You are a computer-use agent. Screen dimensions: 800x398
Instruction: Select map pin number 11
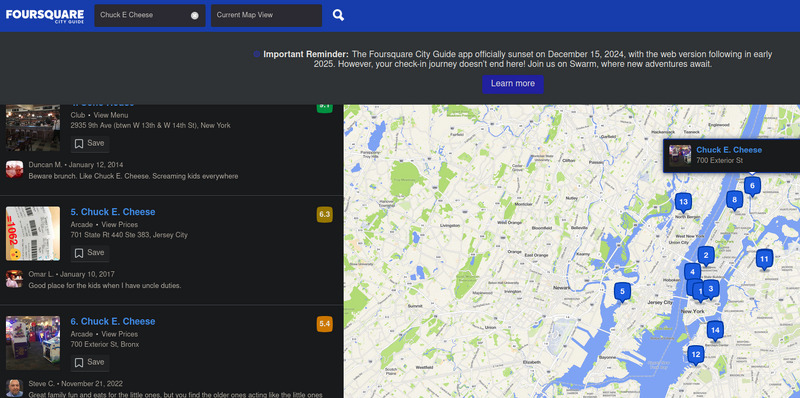coord(764,259)
